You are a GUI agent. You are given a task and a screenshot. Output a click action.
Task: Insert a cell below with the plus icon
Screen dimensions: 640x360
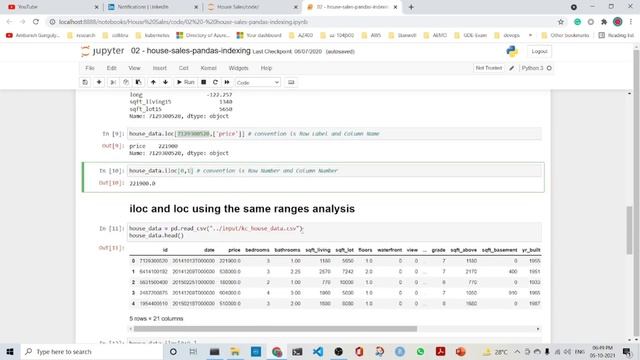(x=99, y=82)
